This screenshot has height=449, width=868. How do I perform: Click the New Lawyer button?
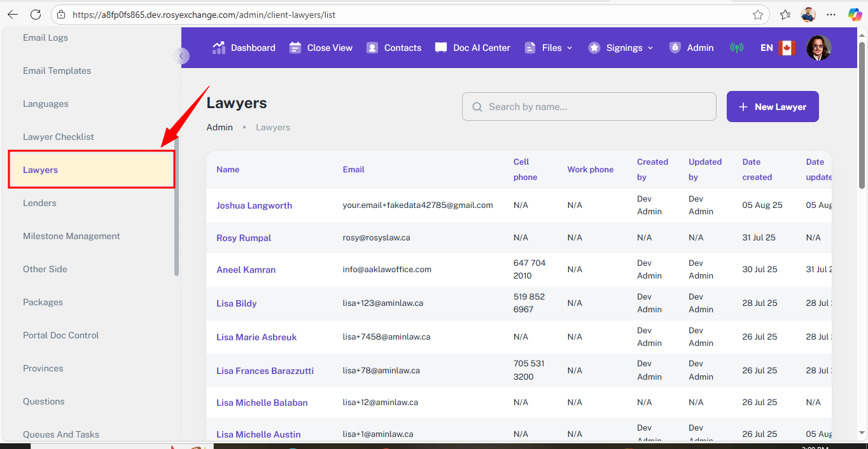click(x=772, y=107)
